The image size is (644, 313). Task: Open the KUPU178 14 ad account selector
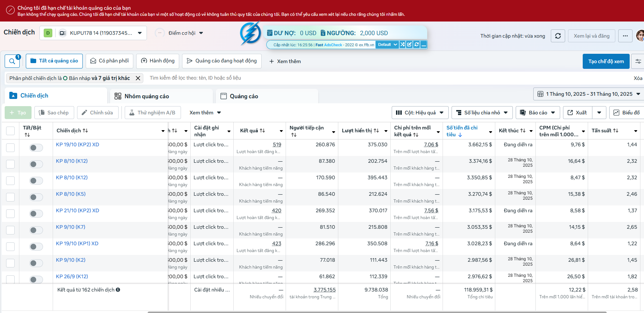click(93, 33)
